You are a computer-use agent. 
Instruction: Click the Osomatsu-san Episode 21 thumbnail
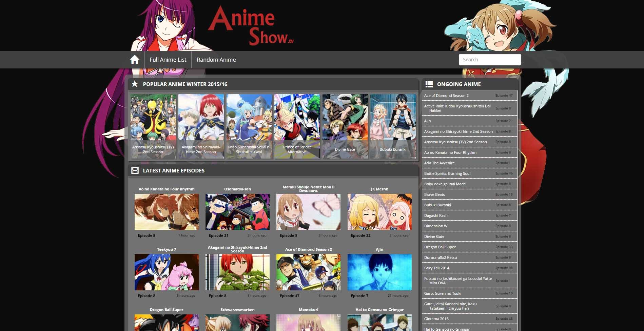tap(237, 211)
